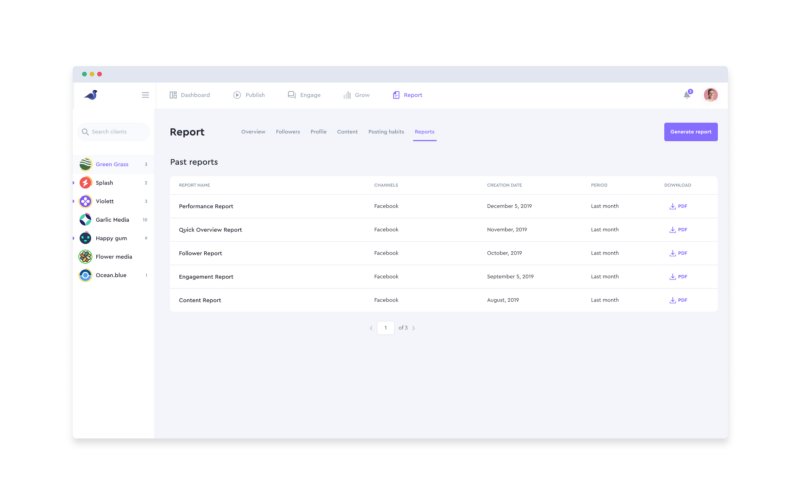Open the notifications bell

(x=687, y=95)
